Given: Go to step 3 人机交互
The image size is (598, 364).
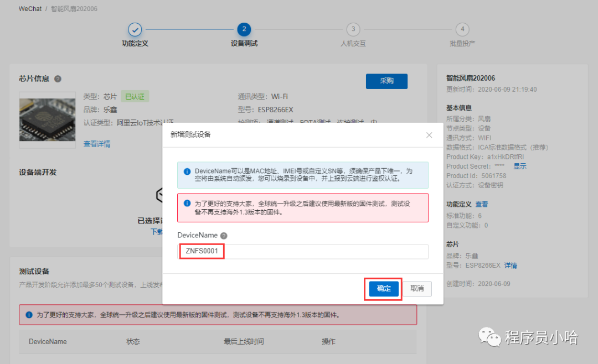Looking at the screenshot, I should tap(353, 29).
